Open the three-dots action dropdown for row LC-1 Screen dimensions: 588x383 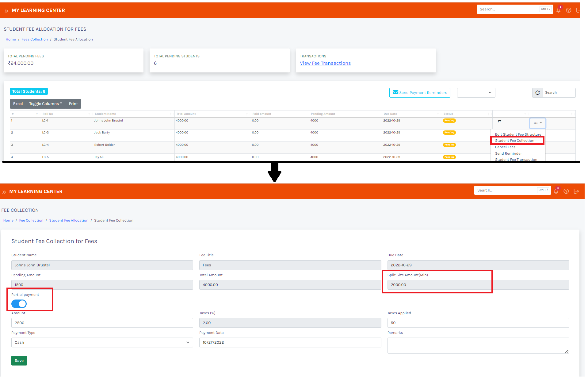[537, 123]
